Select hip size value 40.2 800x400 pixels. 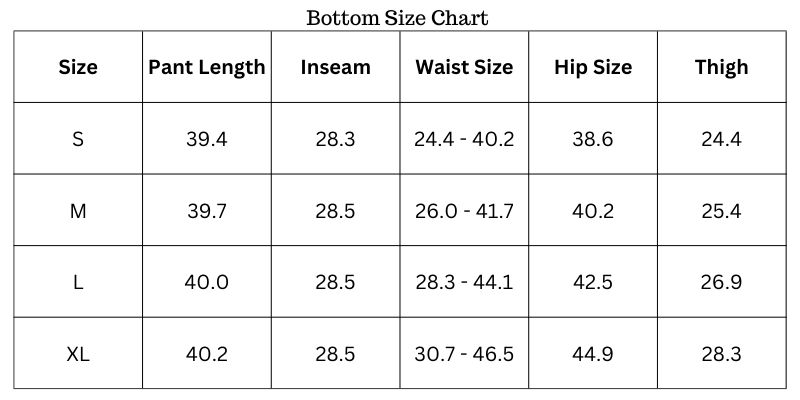coord(593,211)
